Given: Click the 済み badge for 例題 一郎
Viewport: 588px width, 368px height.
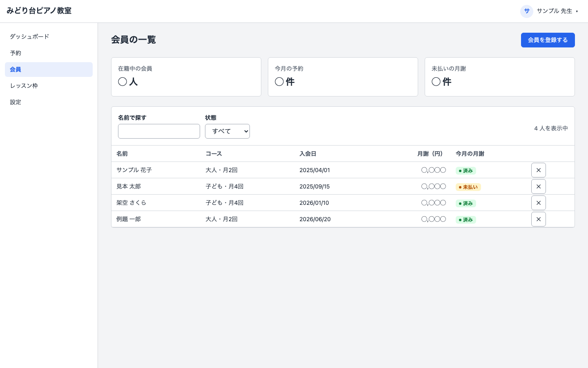Looking at the screenshot, I should click(466, 220).
